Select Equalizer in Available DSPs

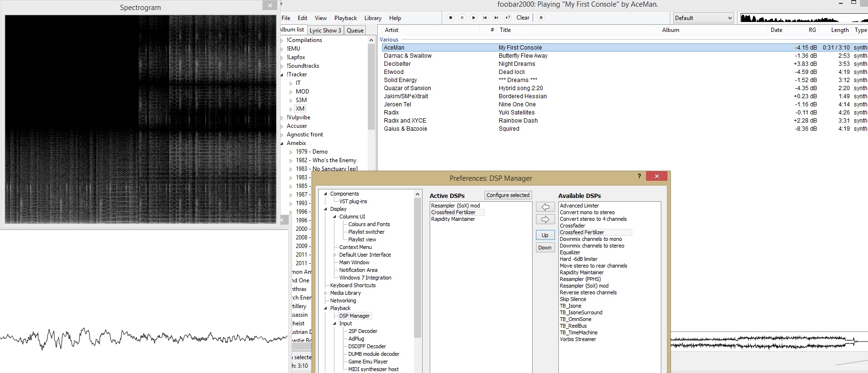coord(570,252)
